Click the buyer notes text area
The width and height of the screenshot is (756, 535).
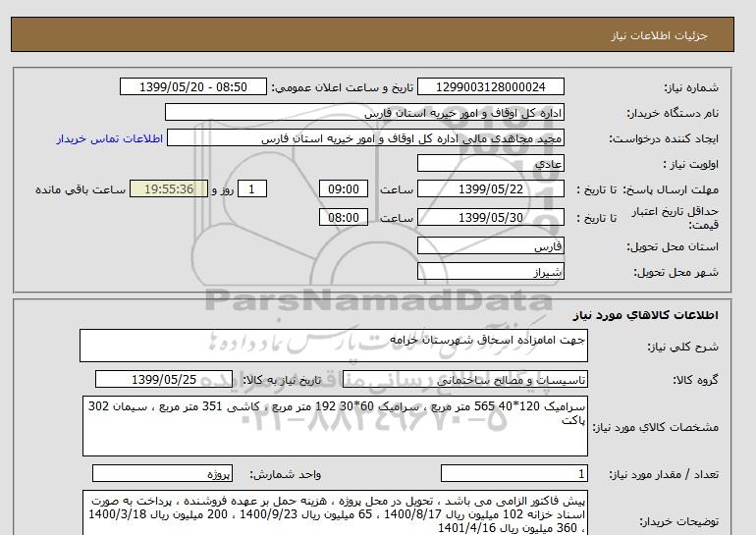pyautogui.click(x=335, y=512)
